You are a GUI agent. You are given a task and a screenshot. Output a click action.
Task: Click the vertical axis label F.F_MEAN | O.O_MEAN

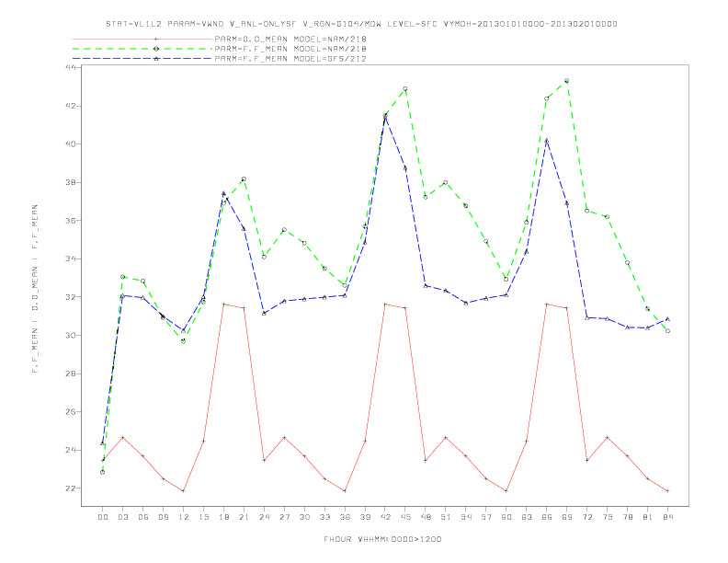(35, 289)
